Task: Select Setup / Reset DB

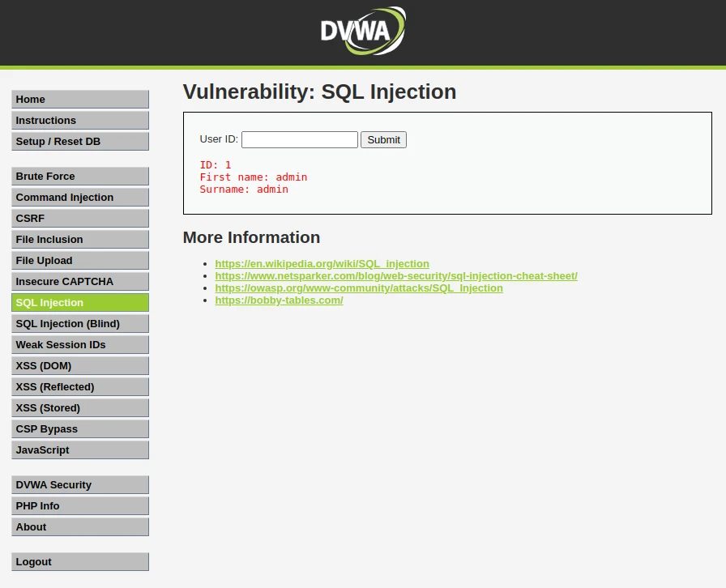Action: [79, 141]
